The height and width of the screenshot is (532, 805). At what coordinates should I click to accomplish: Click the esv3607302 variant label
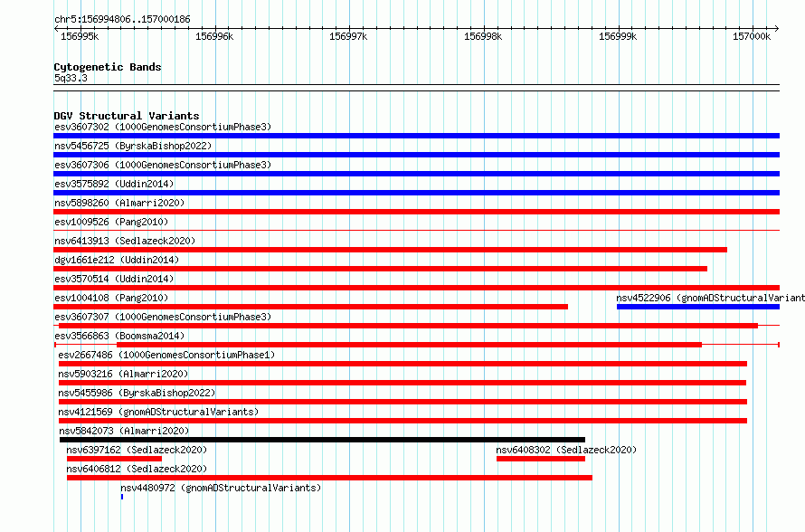click(x=163, y=127)
